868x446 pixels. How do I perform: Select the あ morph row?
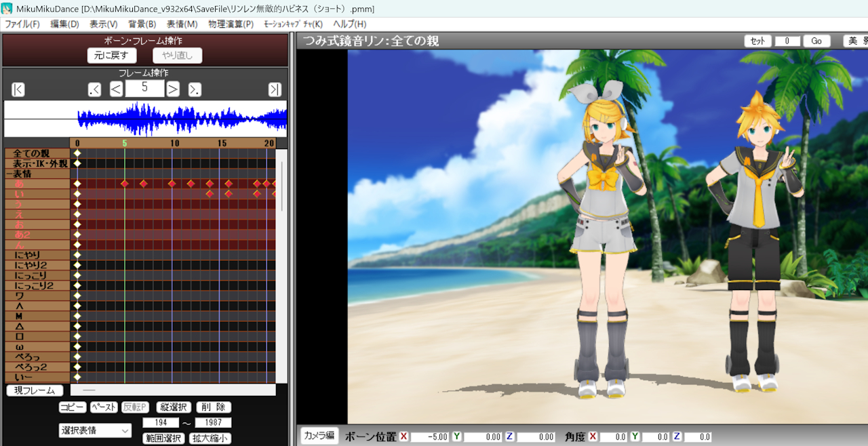pyautogui.click(x=37, y=184)
